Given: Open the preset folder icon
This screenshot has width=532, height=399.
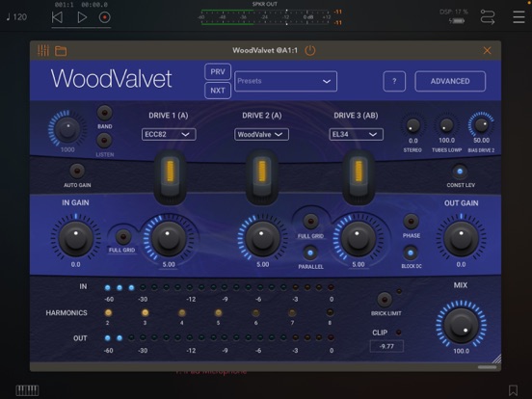Looking at the screenshot, I should [x=61, y=51].
